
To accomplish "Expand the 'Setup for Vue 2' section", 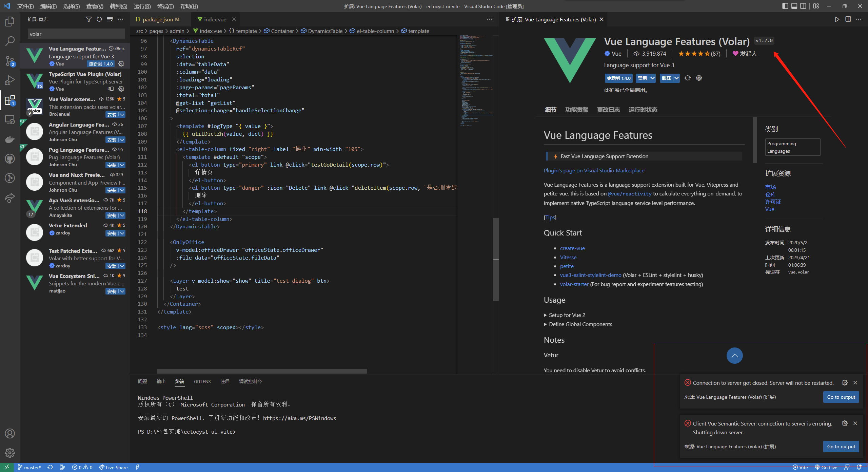I will click(567, 315).
